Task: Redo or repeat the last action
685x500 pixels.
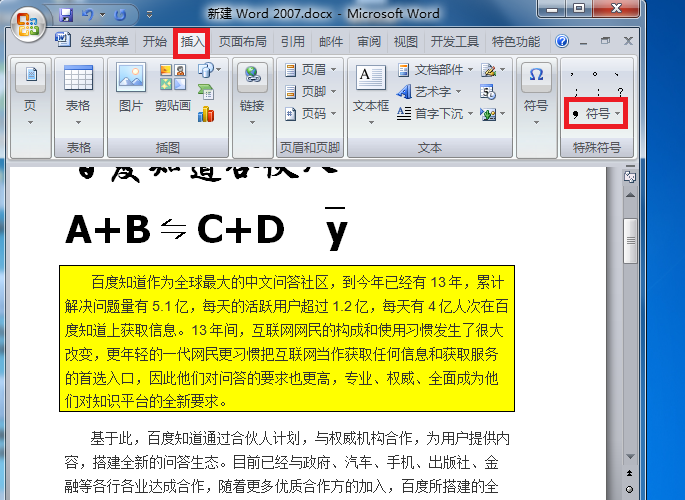Action: 120,15
